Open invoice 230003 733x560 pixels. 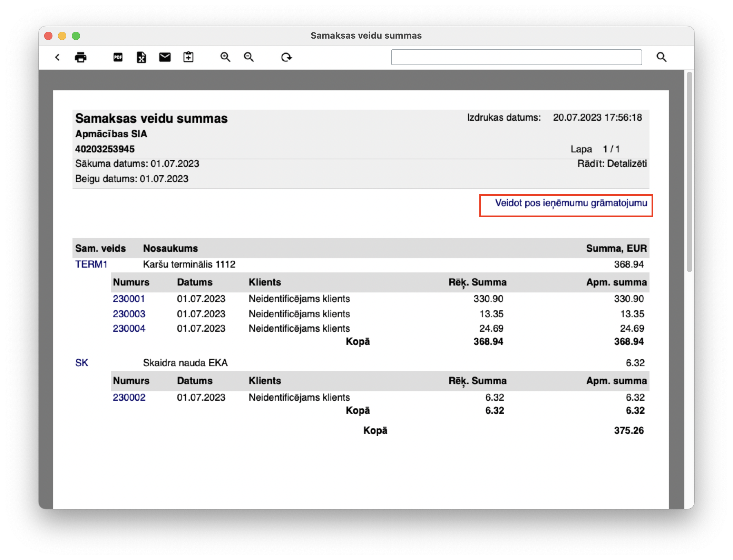129,314
